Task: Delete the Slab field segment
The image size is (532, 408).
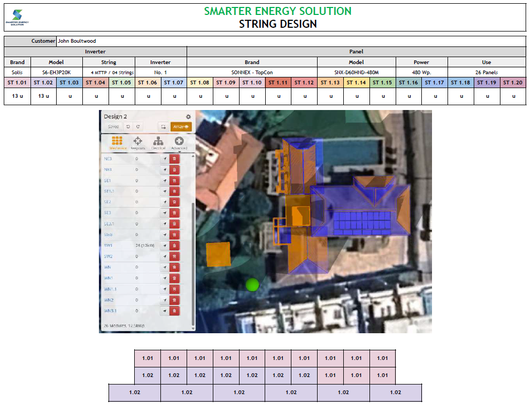Action: [174, 235]
